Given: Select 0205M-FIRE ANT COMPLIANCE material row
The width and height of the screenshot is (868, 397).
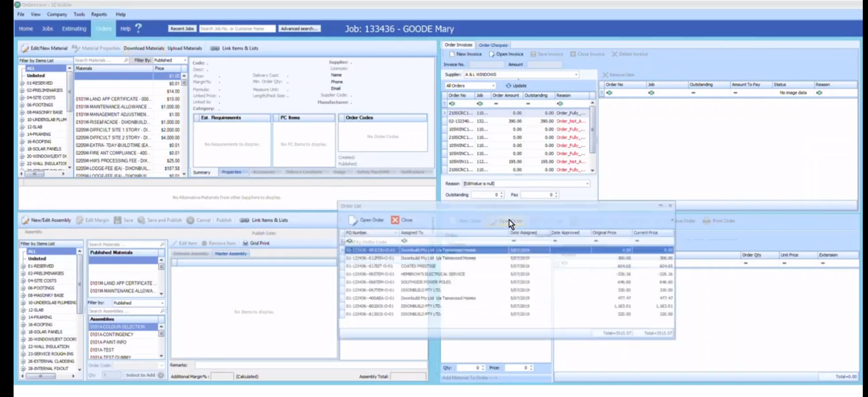Looking at the screenshot, I should pos(128,153).
